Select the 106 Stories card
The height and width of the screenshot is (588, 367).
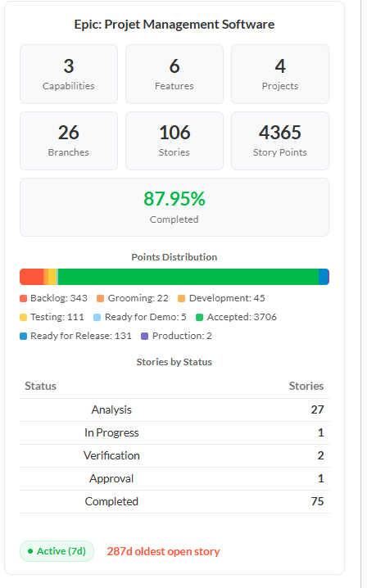pos(174,141)
